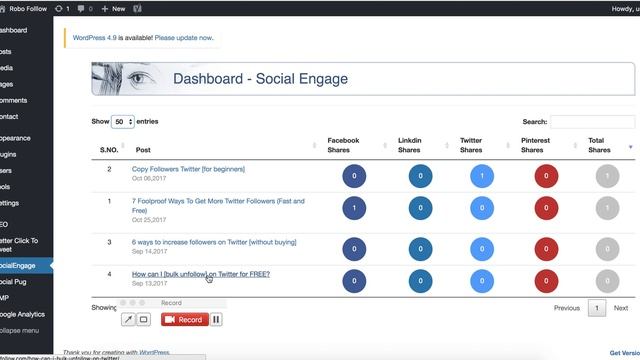Open '6 ways to increase followers on Twitter' post

pos(214,242)
